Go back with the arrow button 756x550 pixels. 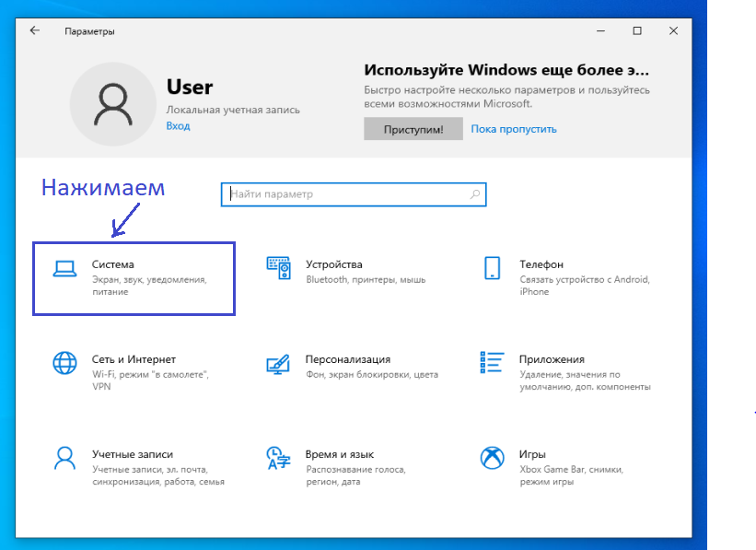[x=35, y=31]
